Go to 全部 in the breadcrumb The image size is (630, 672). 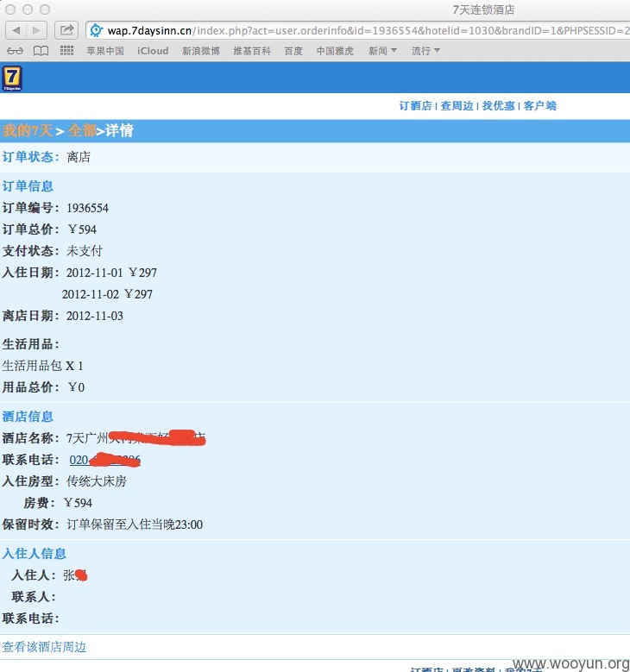pos(81,130)
